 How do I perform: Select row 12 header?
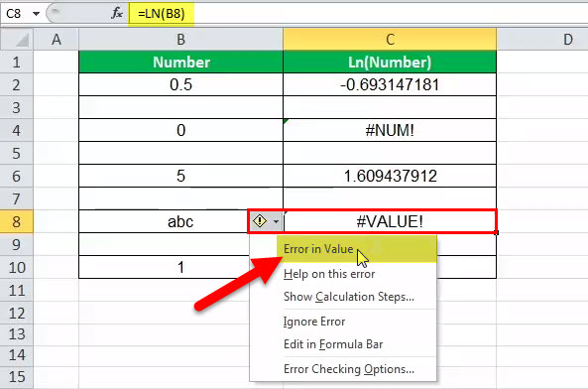point(17,313)
